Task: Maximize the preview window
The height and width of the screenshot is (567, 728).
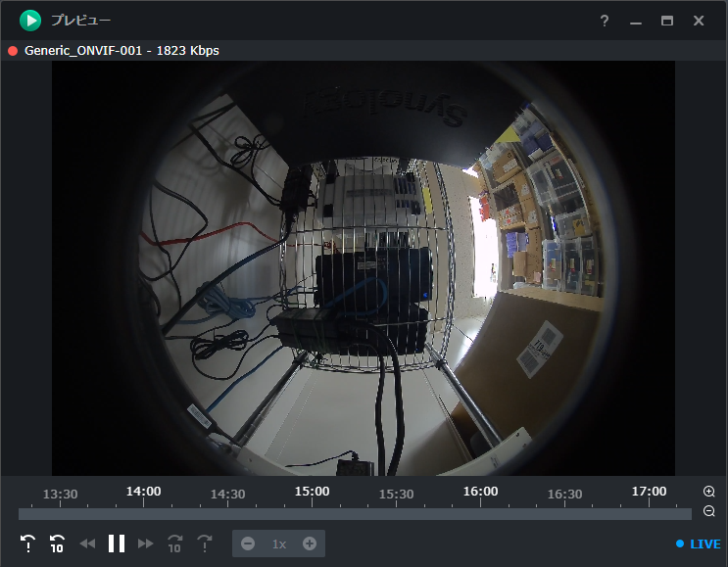Action: [667, 21]
